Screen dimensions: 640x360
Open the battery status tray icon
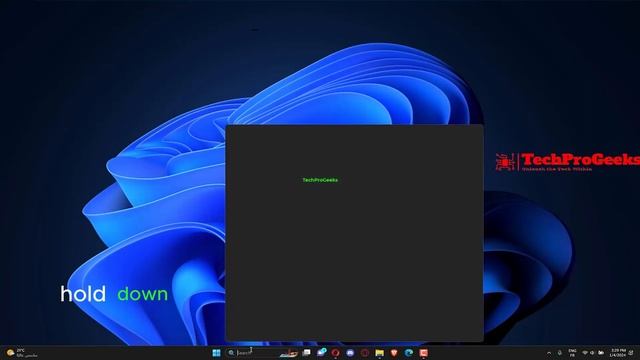[x=601, y=353]
